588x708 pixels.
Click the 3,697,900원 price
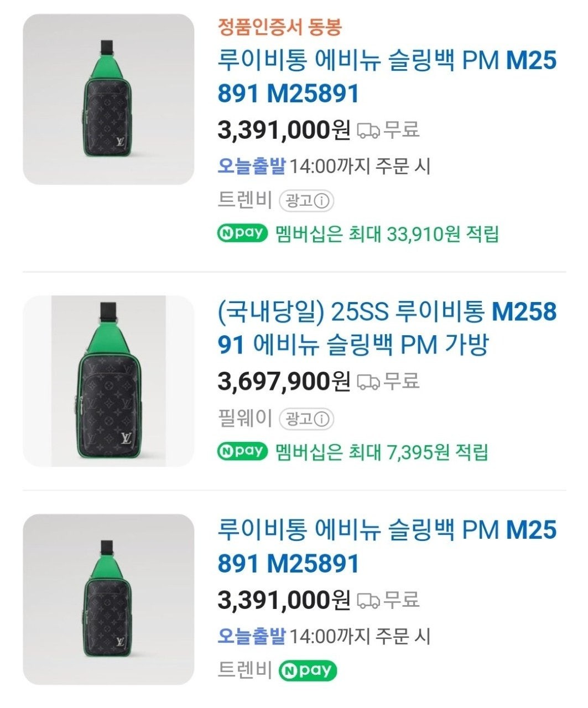284,382
